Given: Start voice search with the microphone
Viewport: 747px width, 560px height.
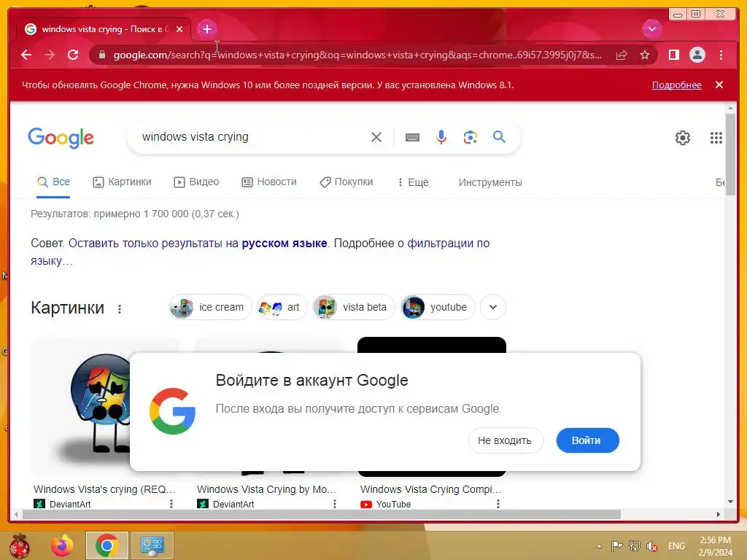Looking at the screenshot, I should (x=441, y=137).
